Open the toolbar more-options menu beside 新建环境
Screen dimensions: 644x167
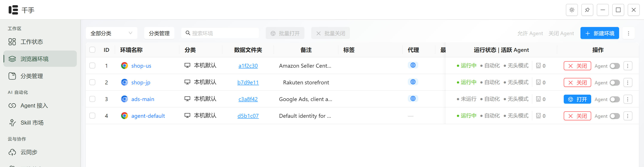(628, 33)
